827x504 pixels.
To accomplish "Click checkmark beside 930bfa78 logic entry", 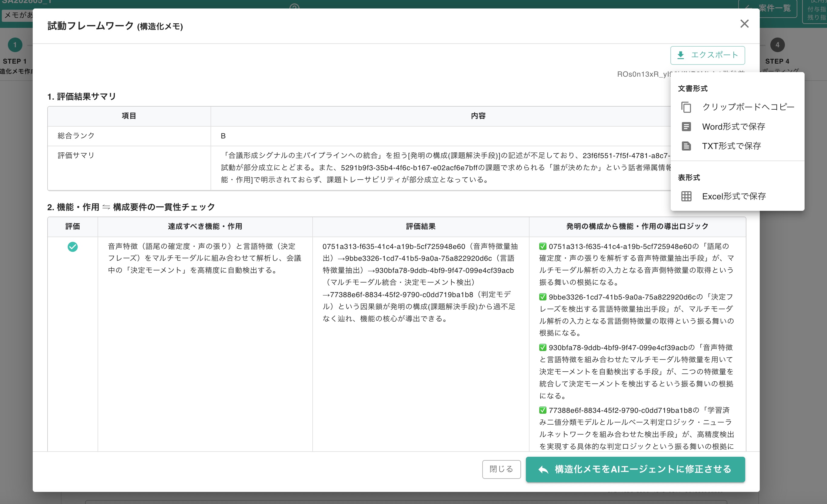I will [x=543, y=348].
